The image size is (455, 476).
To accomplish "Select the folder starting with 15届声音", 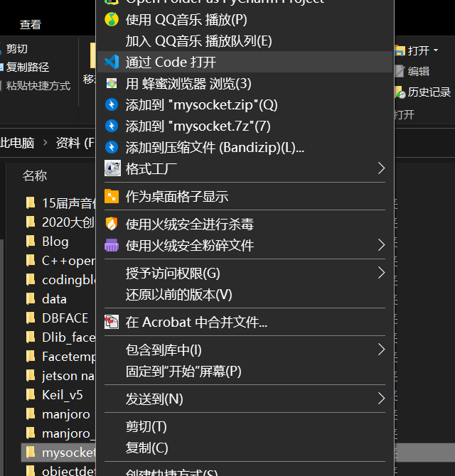I will [59, 203].
